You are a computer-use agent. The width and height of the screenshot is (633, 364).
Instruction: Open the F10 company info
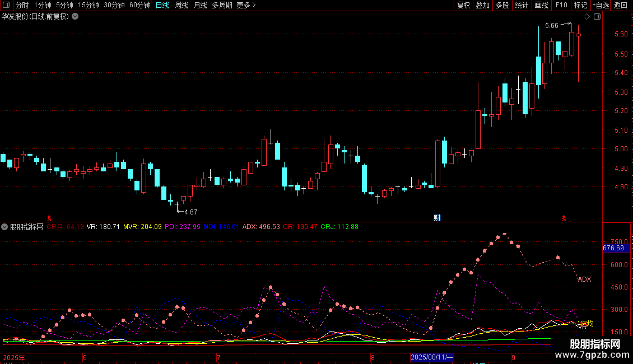[561, 5]
